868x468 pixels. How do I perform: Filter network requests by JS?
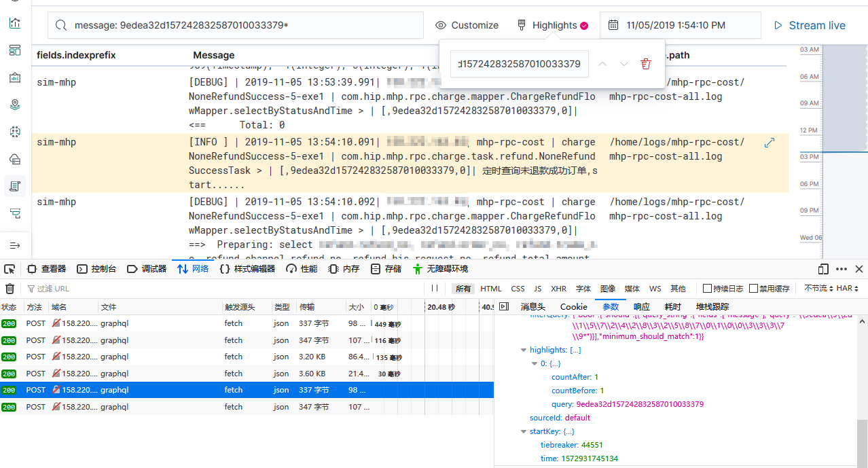(538, 289)
